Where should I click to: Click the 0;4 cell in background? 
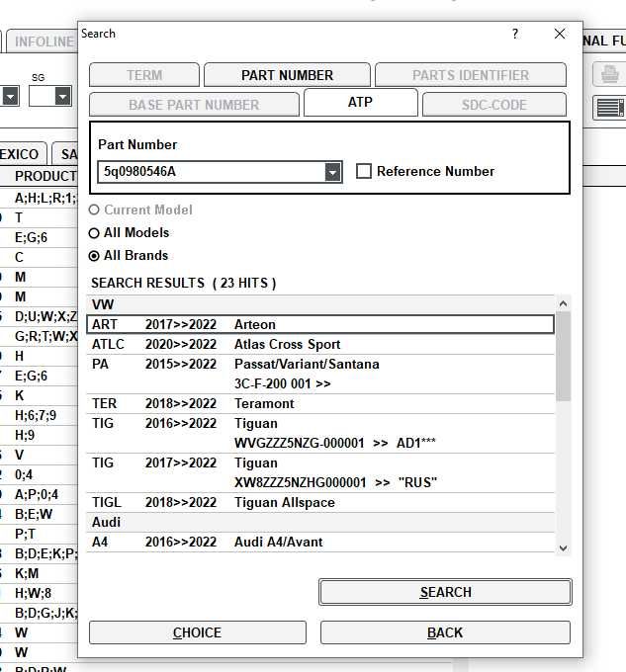coord(24,474)
